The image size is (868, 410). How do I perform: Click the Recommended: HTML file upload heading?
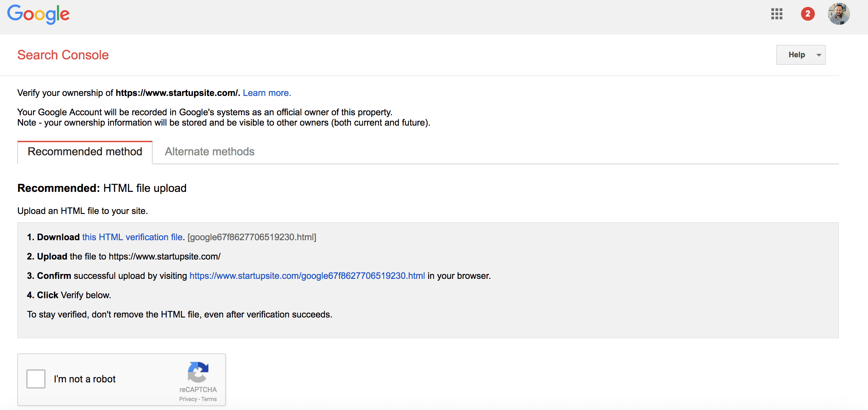click(x=102, y=188)
